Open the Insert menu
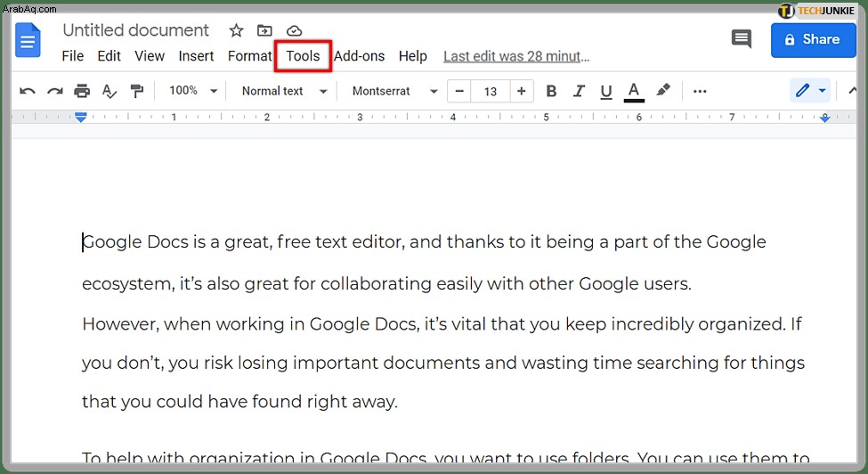 point(196,56)
